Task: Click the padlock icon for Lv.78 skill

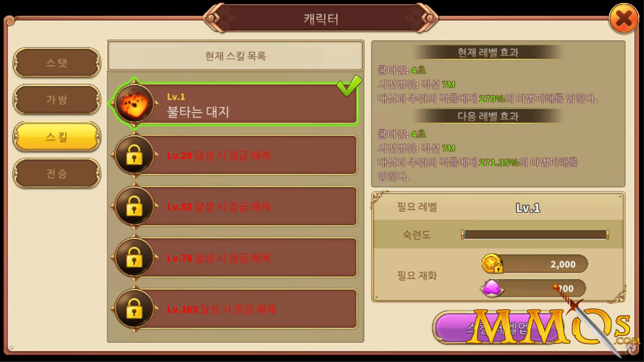Action: [134, 257]
